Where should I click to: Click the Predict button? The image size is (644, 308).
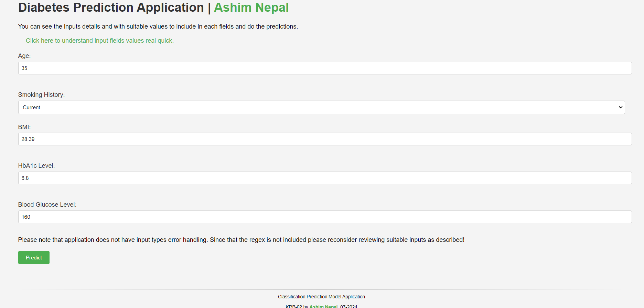tap(34, 258)
